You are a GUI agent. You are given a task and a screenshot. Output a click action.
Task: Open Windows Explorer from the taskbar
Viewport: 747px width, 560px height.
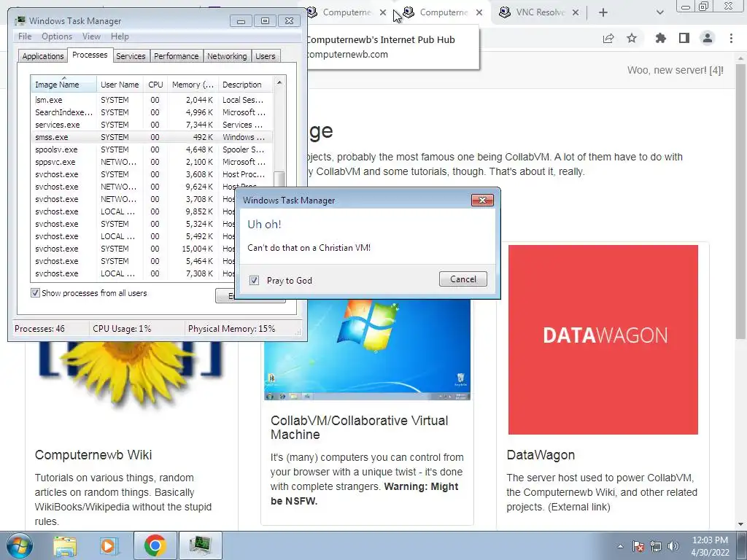(x=65, y=545)
